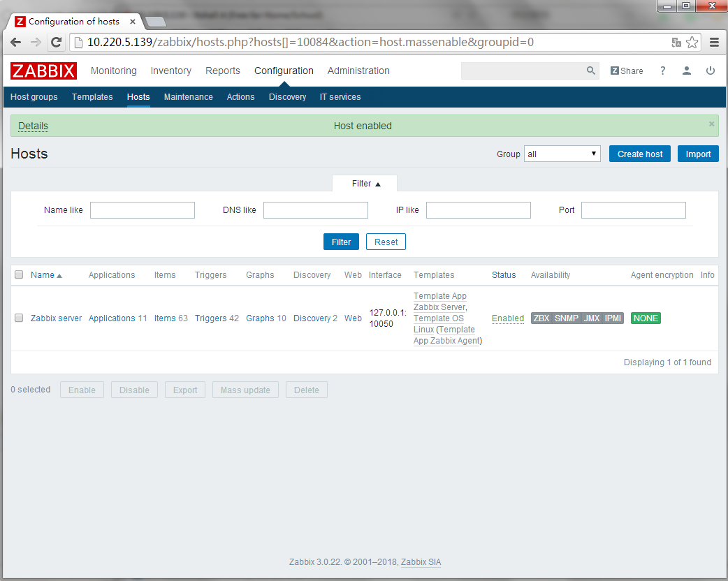Check the Zabbix server row checkbox
728x581 pixels.
(19, 318)
